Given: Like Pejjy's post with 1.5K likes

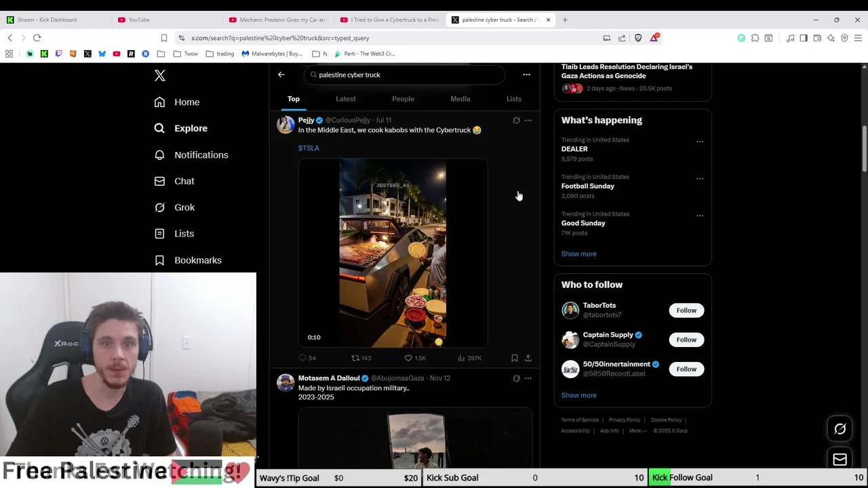Looking at the screenshot, I should coord(415,358).
